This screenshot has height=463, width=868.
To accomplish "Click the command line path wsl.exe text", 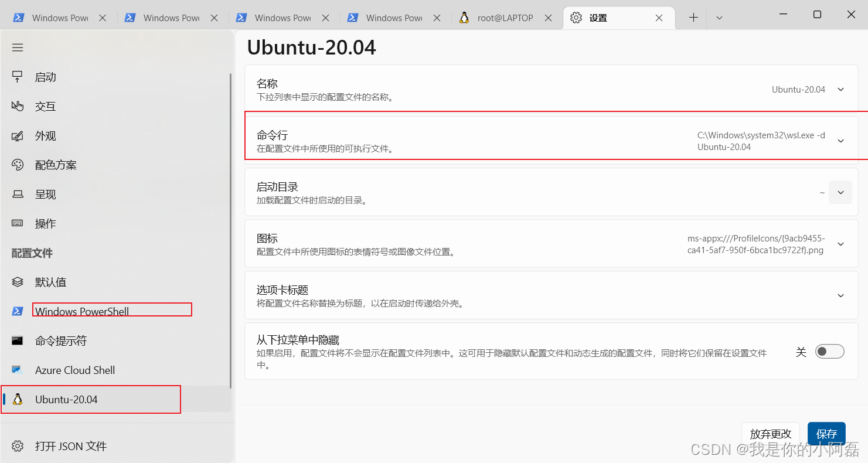I will (x=761, y=141).
